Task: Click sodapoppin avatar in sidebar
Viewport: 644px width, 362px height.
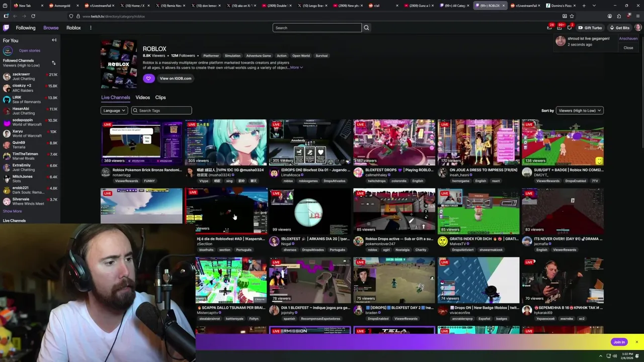Action: pos(7,122)
